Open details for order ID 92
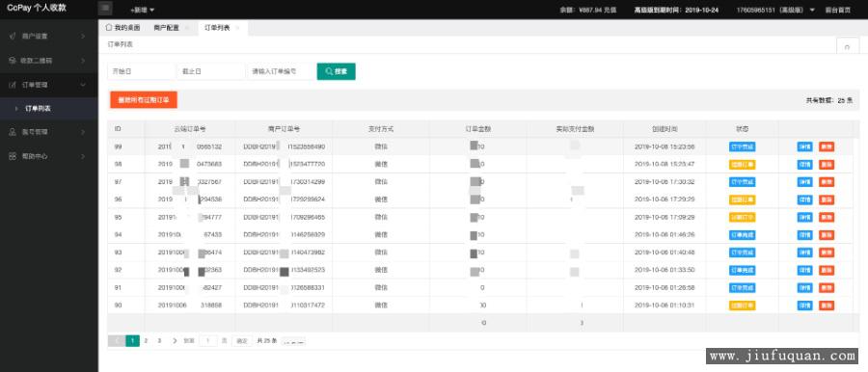The height and width of the screenshot is (372, 868). (804, 270)
